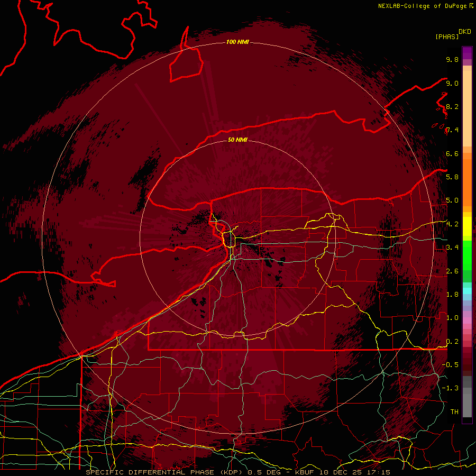Click the 7.4 scale value

452,130
